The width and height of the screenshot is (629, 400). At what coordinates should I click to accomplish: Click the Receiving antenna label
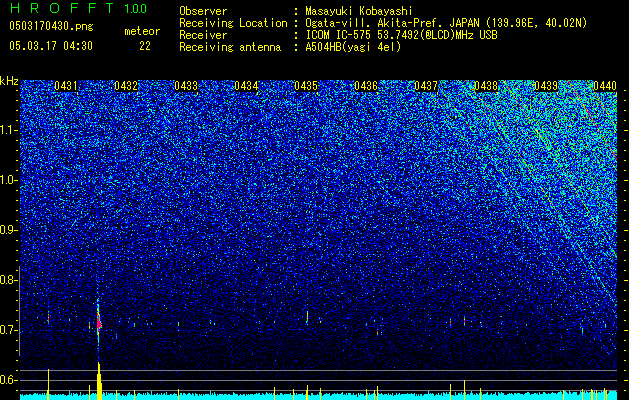point(230,47)
